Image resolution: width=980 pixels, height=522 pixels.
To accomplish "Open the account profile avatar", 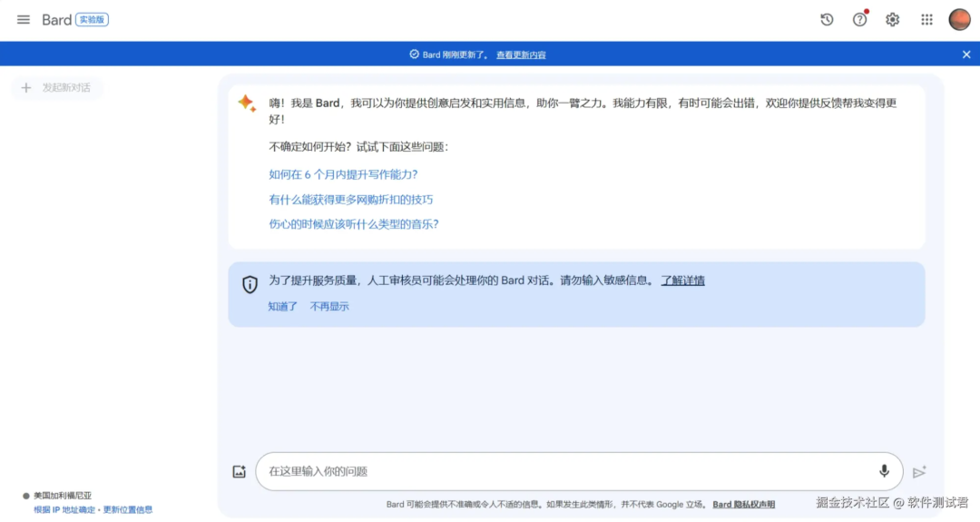I will [959, 20].
